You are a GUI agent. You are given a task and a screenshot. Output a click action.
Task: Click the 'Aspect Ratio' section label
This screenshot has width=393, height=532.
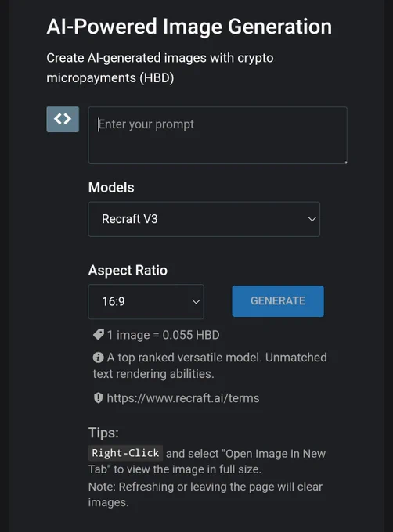pos(128,271)
